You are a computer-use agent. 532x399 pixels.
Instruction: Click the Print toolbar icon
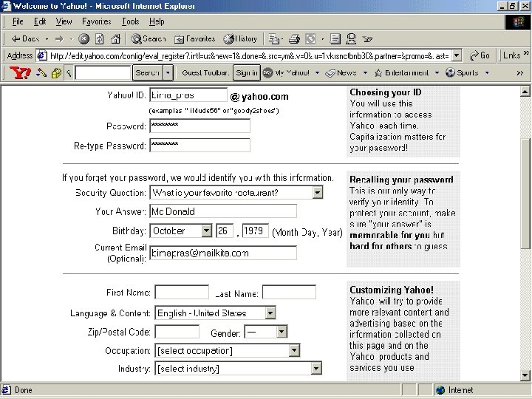(294, 39)
